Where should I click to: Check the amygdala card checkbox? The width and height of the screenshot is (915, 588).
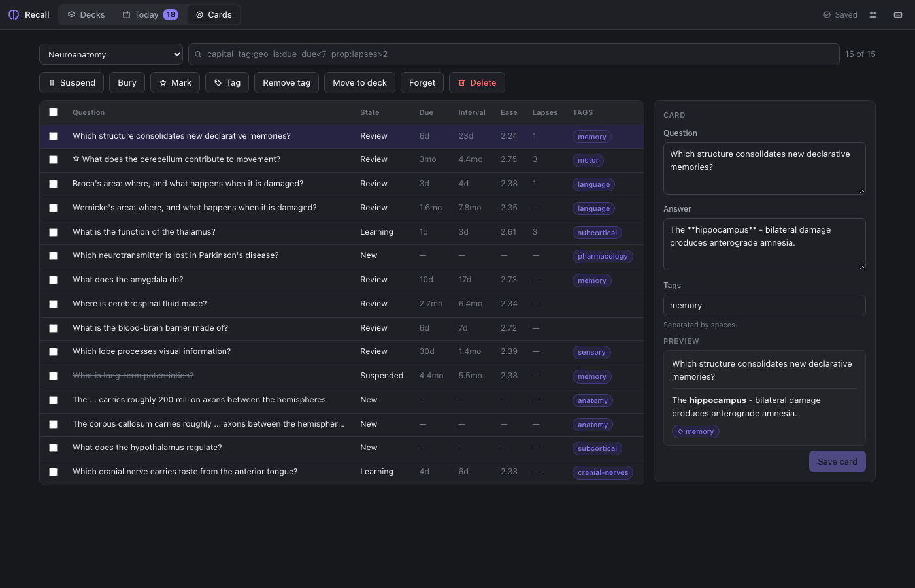[x=54, y=280]
